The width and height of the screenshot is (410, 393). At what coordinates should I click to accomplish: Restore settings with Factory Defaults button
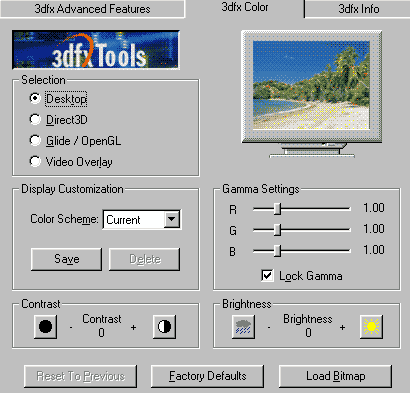(207, 376)
